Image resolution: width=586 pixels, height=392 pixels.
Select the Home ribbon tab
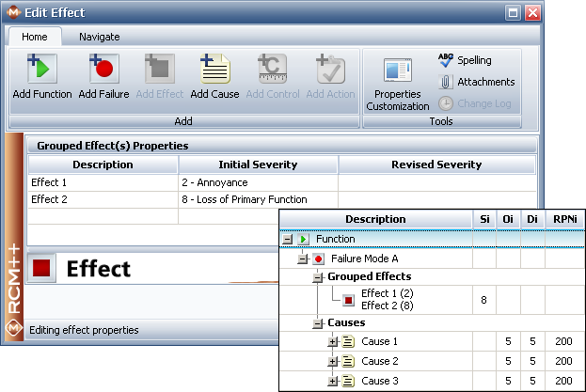click(x=35, y=37)
